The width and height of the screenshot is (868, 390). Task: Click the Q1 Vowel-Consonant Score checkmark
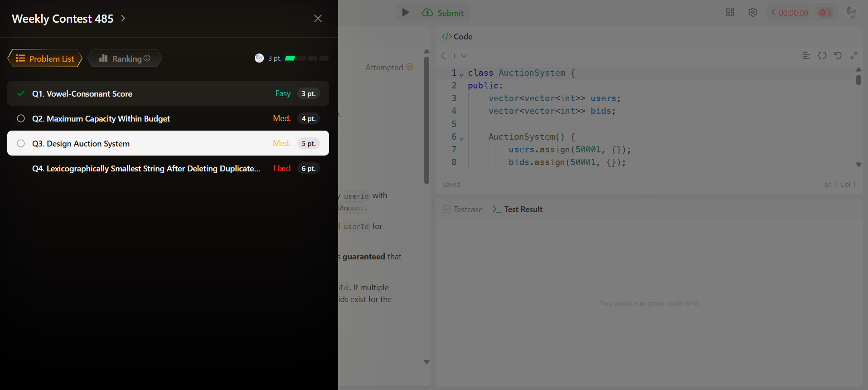pos(21,93)
